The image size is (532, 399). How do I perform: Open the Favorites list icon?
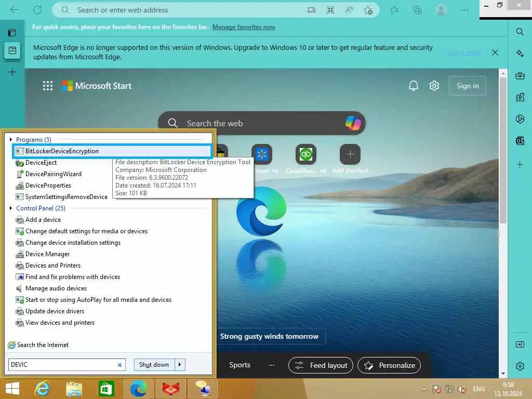(x=394, y=10)
